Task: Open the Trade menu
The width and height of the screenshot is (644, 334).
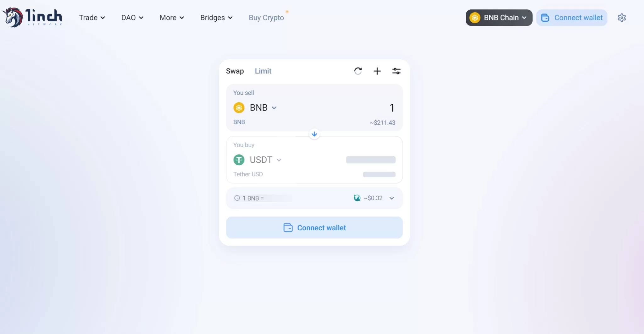Action: pos(92,18)
